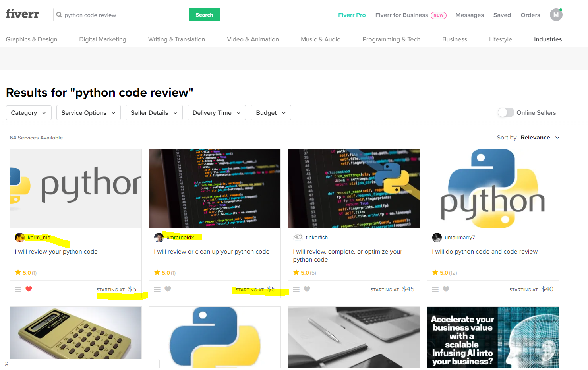Open Lifestyle category menu
The height and width of the screenshot is (370, 588).
[500, 39]
